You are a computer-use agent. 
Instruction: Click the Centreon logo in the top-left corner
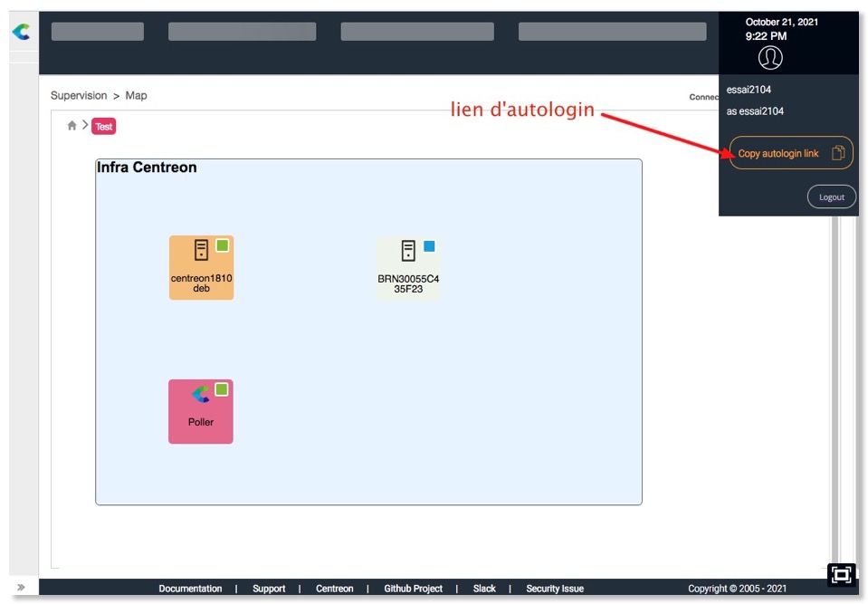(x=21, y=32)
